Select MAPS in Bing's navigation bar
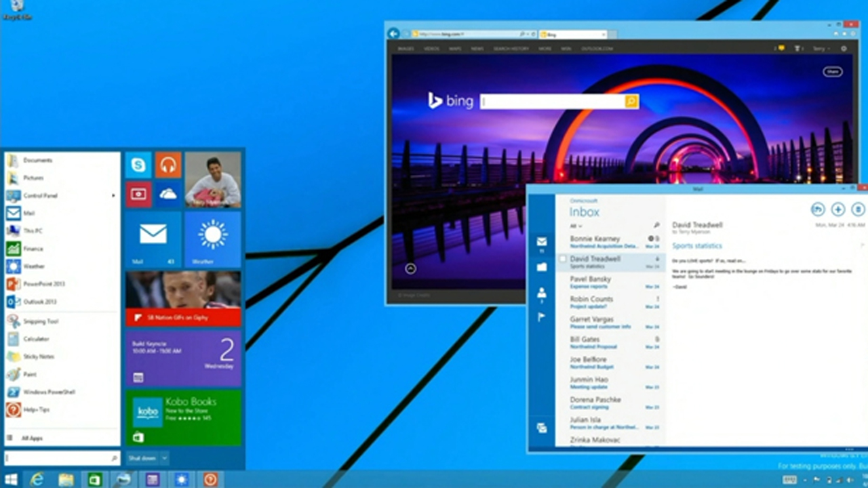This screenshot has width=868, height=488. click(454, 48)
